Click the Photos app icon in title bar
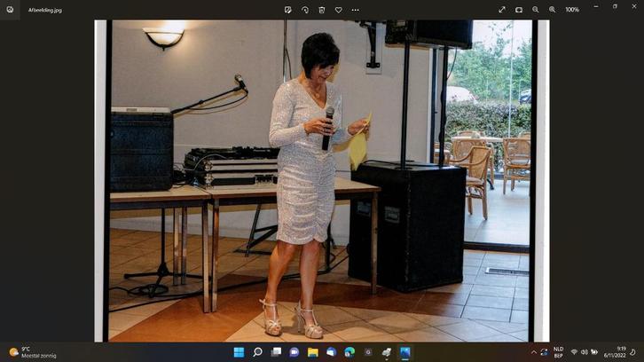644x362 pixels. (x=11, y=10)
